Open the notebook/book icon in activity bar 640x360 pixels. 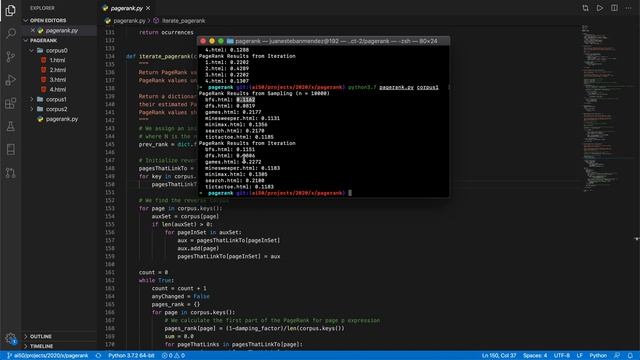click(x=11, y=149)
